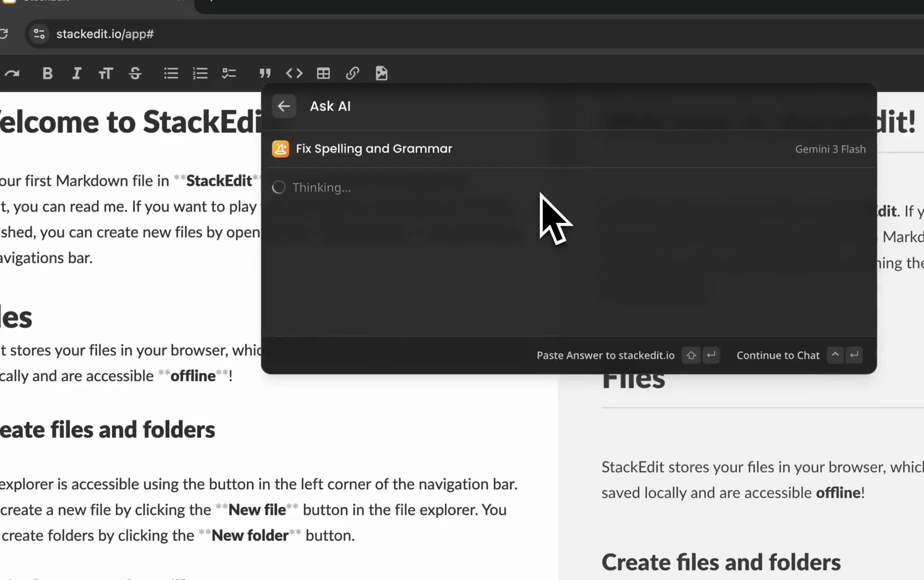Open the Gemini 3 Flash model label

830,149
